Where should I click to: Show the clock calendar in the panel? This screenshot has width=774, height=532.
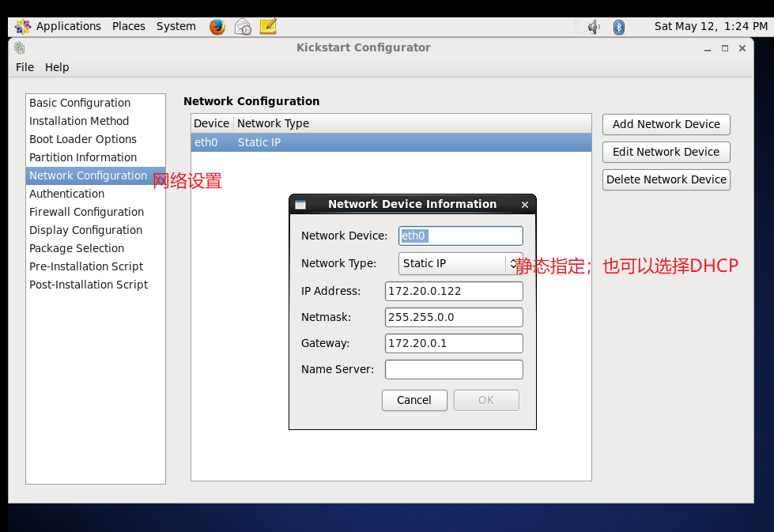pyautogui.click(x=711, y=26)
